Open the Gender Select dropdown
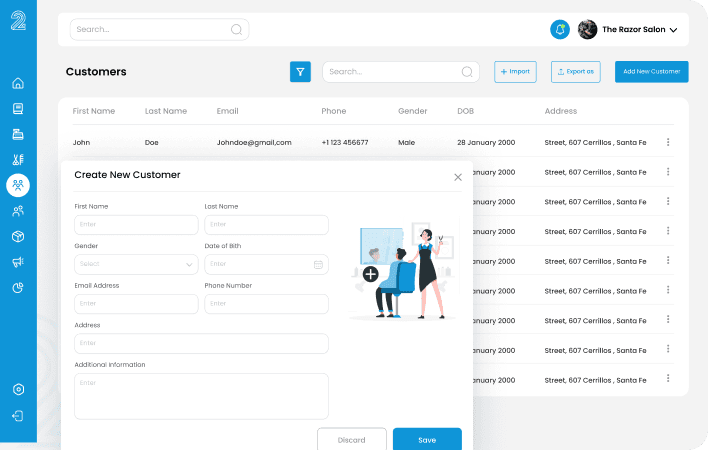The image size is (708, 450). coord(136,264)
